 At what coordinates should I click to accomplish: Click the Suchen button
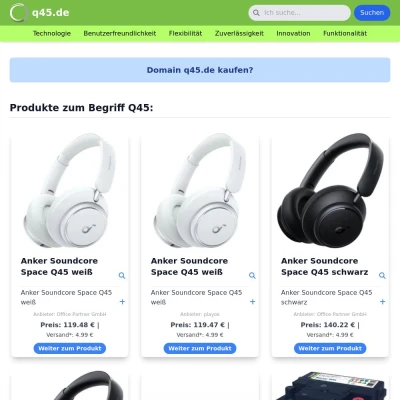click(372, 13)
